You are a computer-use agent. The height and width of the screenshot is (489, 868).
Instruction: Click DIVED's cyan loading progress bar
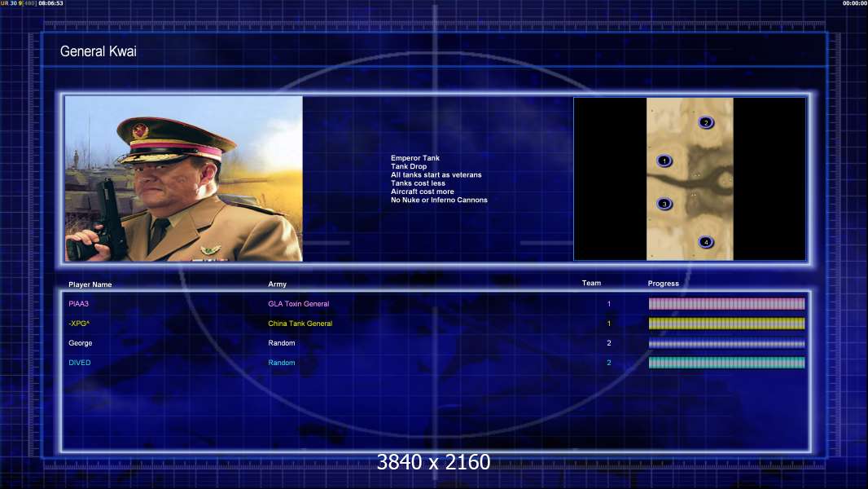727,363
